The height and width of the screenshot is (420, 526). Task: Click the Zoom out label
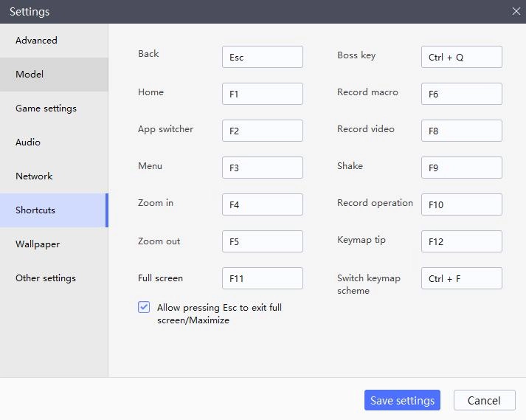[159, 241]
